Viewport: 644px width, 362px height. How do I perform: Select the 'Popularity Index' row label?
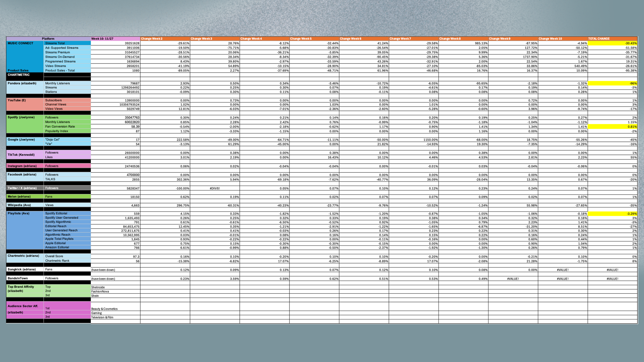point(67,131)
